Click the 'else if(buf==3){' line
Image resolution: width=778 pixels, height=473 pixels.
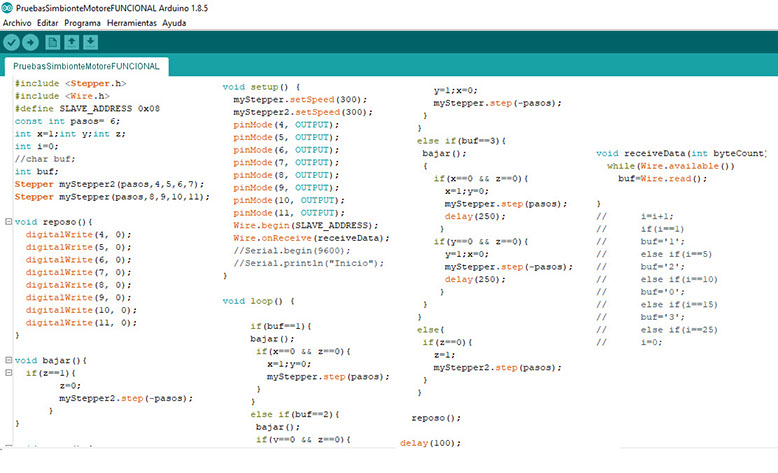(461, 140)
